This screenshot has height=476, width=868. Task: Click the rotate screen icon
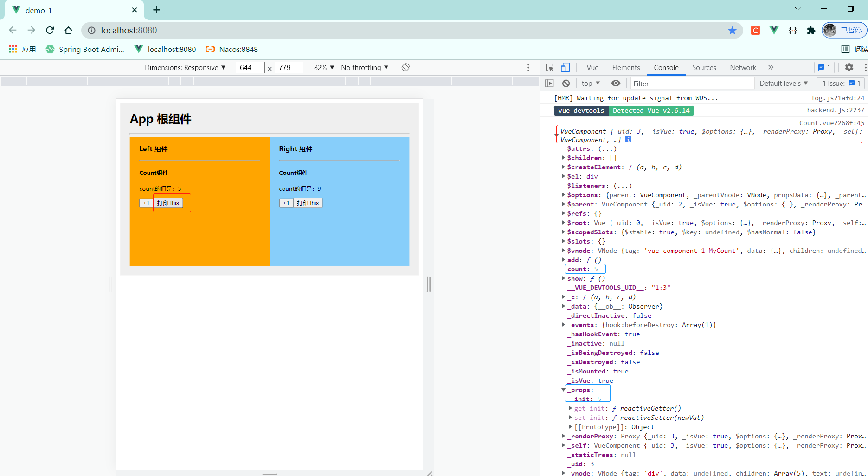point(405,68)
